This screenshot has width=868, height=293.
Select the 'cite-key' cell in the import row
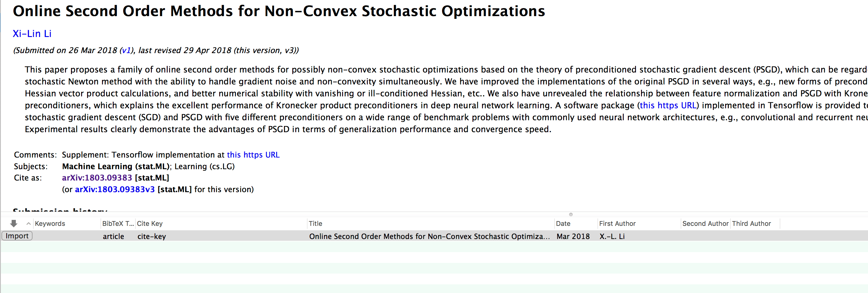[x=152, y=236]
